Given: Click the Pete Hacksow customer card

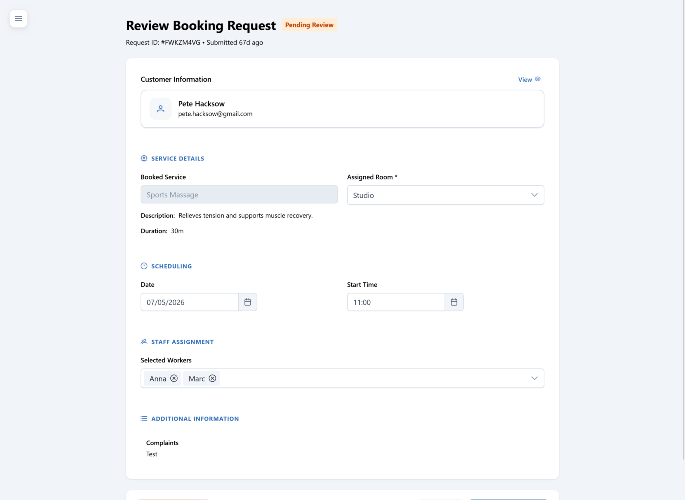Looking at the screenshot, I should [342, 109].
